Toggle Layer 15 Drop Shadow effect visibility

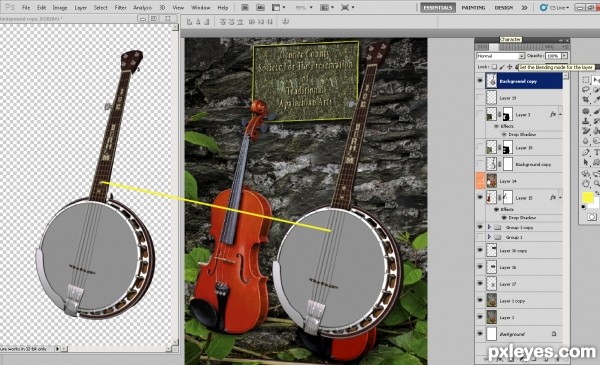[504, 218]
